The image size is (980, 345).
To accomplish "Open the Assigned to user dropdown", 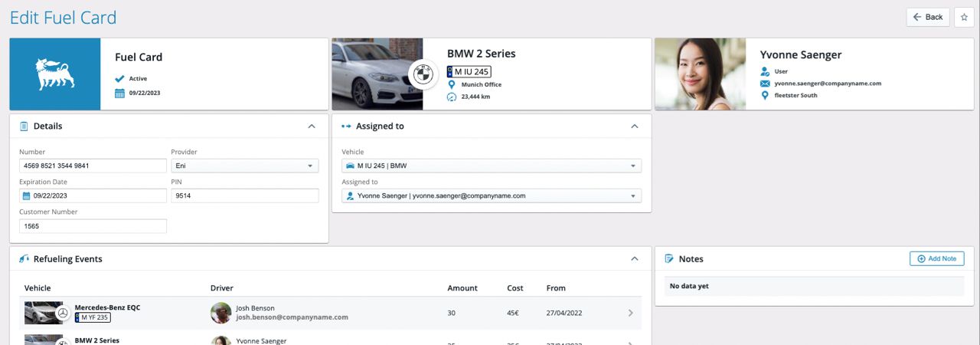I will (x=492, y=195).
